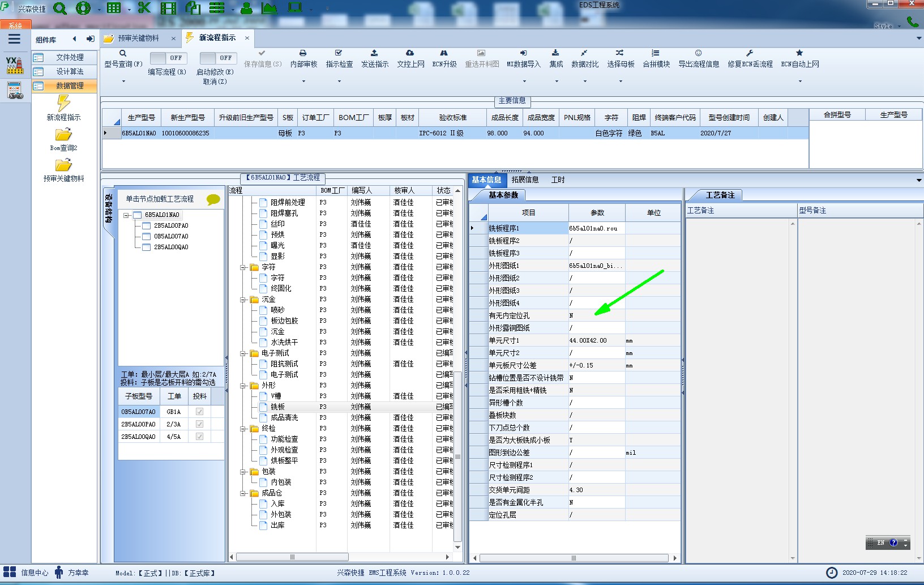This screenshot has width=924, height=585.
Task: Click the parameters table horizontal scrollbar
Action: click(x=575, y=558)
